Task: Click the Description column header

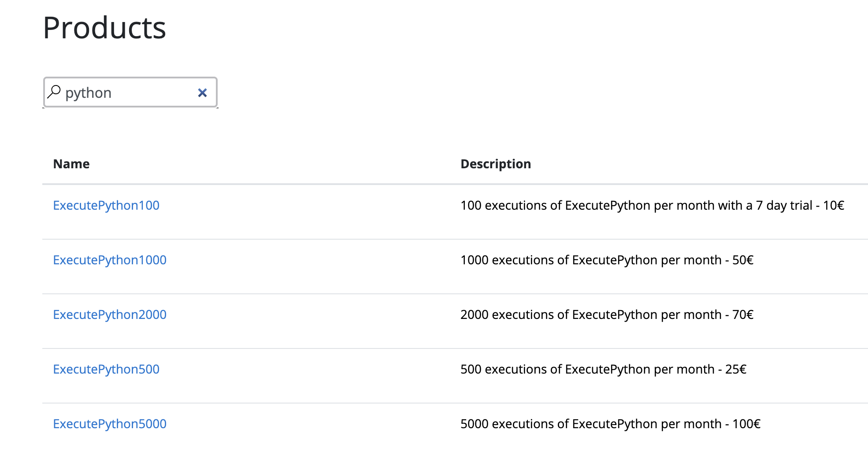Action: (x=495, y=163)
